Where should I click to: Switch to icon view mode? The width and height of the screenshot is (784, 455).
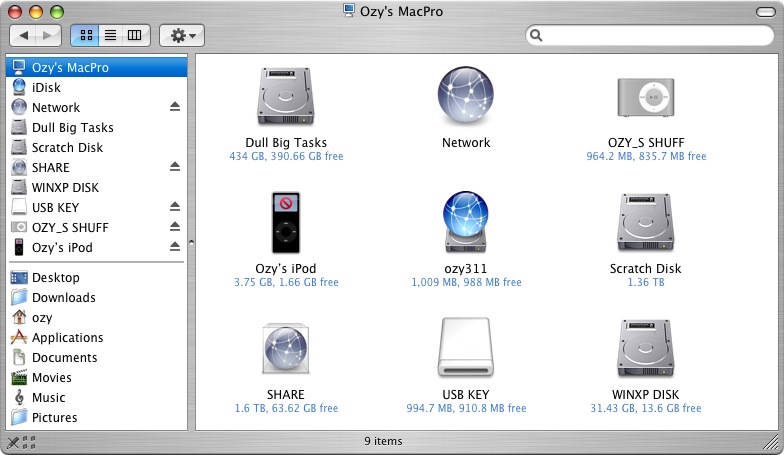(85, 36)
